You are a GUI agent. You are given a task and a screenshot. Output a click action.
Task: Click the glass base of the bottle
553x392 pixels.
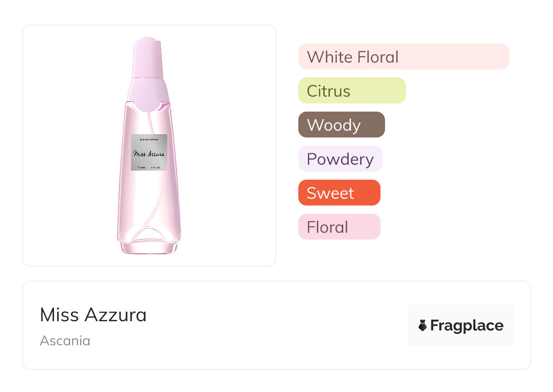tap(149, 245)
